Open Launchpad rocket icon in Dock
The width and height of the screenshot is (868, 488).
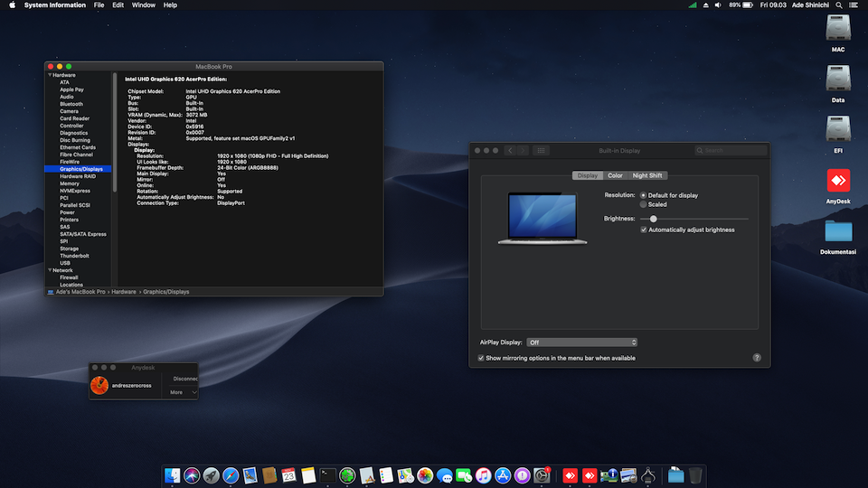click(211, 475)
